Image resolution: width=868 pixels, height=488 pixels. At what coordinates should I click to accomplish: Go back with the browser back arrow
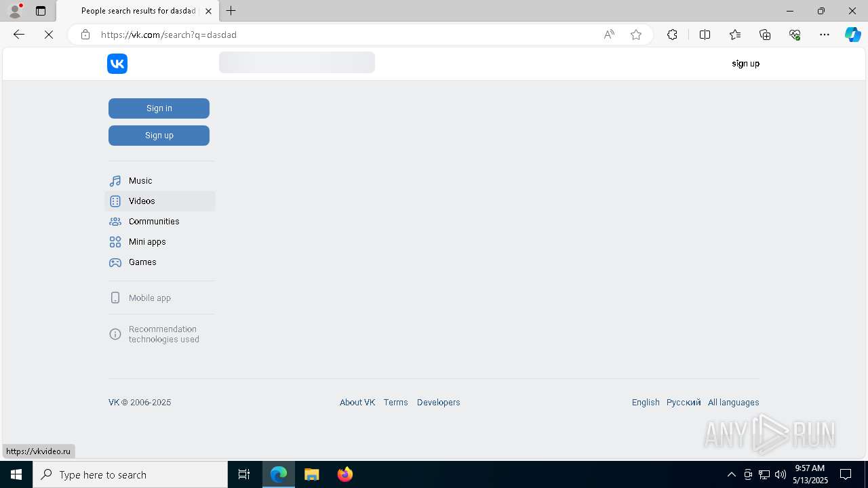click(x=19, y=35)
